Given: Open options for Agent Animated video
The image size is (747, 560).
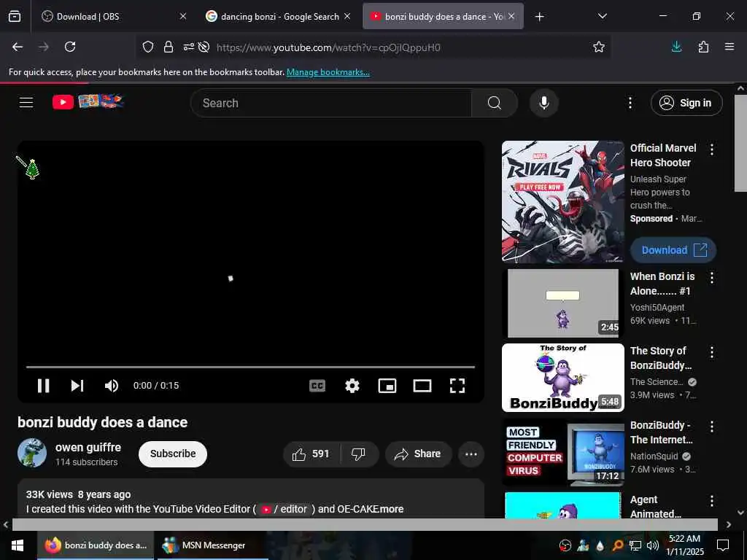Looking at the screenshot, I should click(x=712, y=501).
